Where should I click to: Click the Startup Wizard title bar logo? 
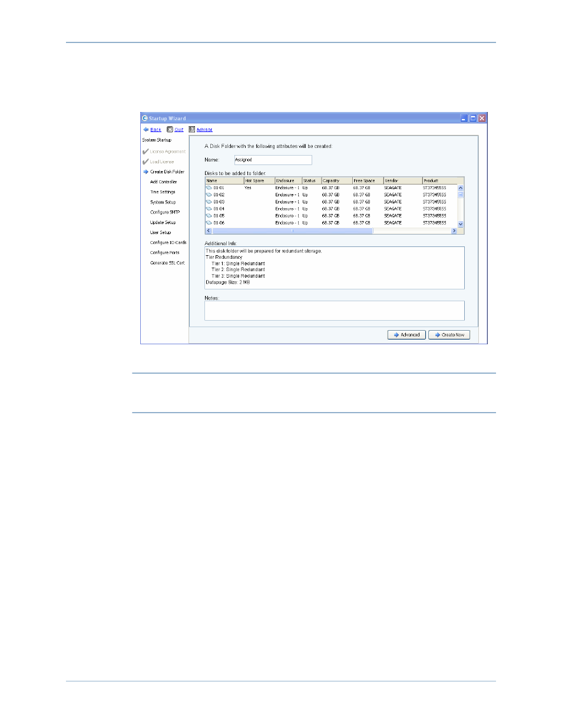pyautogui.click(x=145, y=118)
